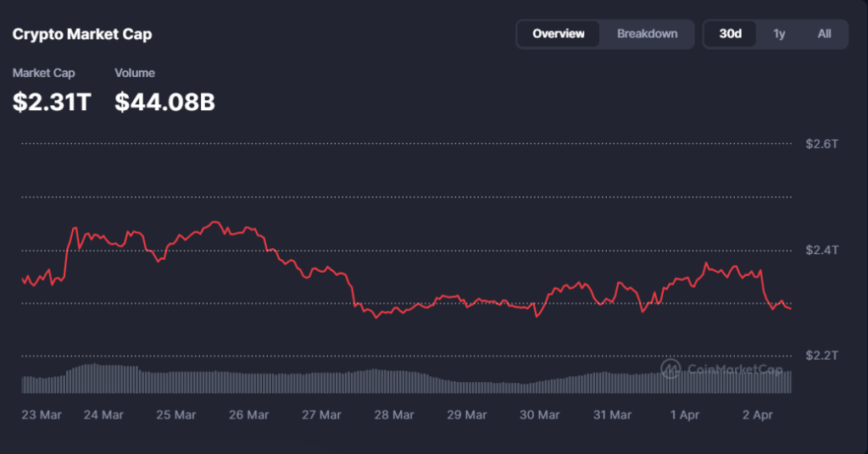Click the 26 Mar date label
The height and width of the screenshot is (454, 868).
coord(248,415)
